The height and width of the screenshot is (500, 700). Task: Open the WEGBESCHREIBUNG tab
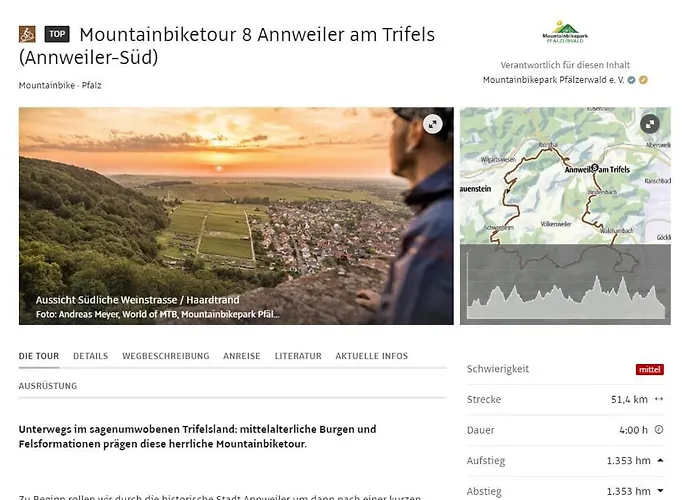click(x=166, y=356)
